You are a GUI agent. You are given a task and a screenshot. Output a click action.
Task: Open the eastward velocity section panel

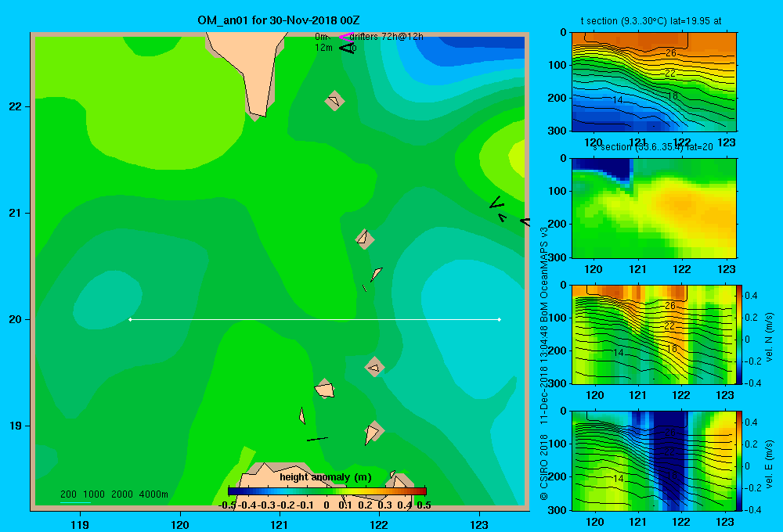click(654, 461)
